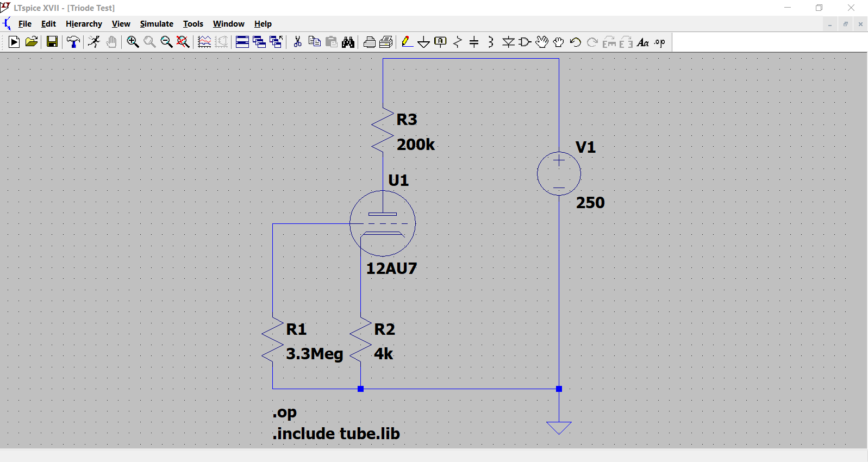This screenshot has height=462, width=868.
Task: Open the Component gate-symbol tool
Action: (x=525, y=42)
